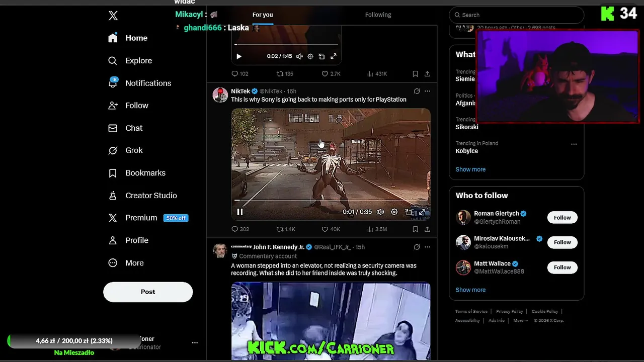This screenshot has width=644, height=362.
Task: View analytics showing 431K views
Action: [x=377, y=74]
